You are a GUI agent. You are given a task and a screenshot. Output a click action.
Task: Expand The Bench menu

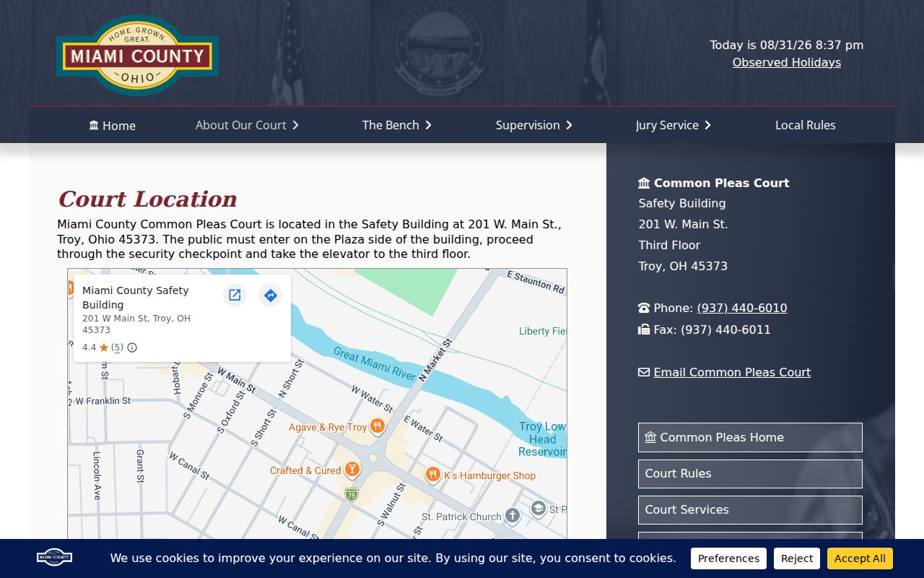[397, 125]
